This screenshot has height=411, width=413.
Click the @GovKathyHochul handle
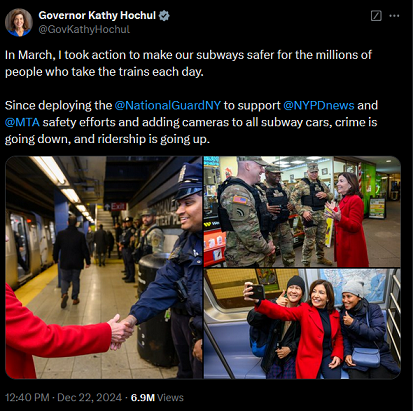(84, 30)
